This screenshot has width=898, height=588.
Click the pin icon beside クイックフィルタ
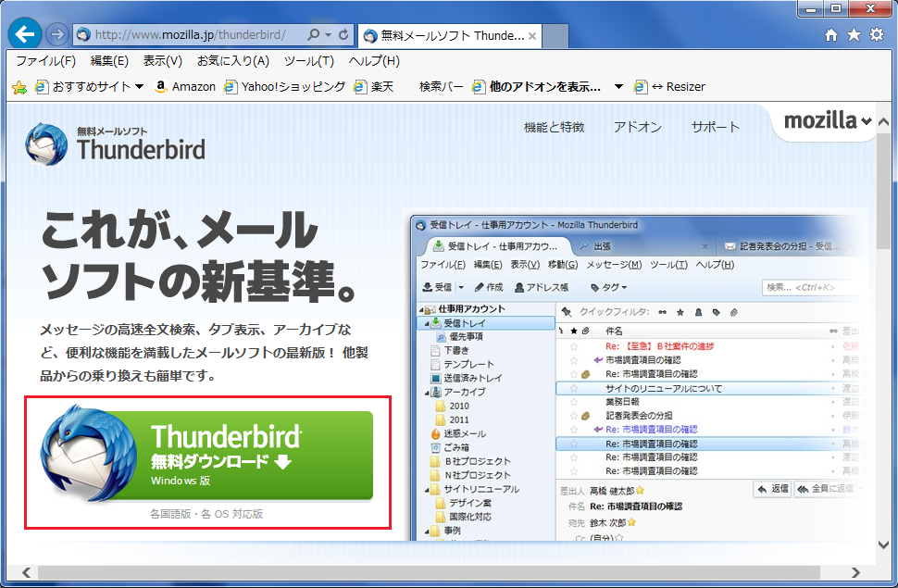coord(567,312)
